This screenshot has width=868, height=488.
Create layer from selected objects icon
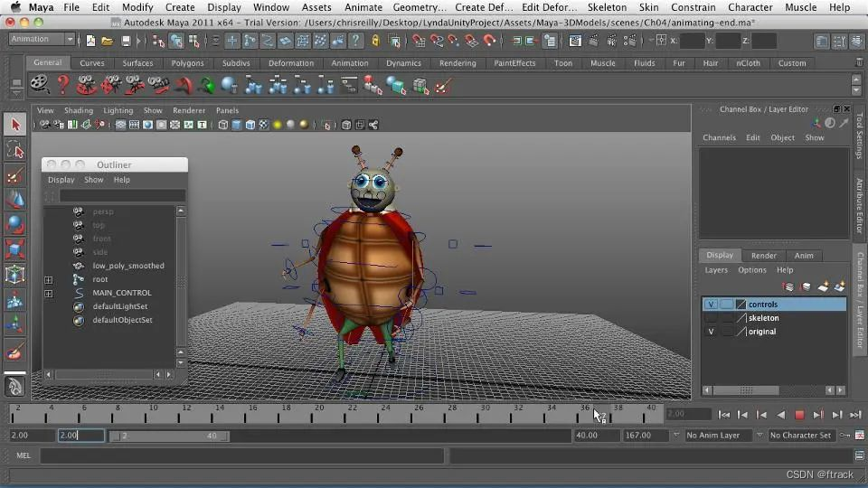pyautogui.click(x=840, y=286)
